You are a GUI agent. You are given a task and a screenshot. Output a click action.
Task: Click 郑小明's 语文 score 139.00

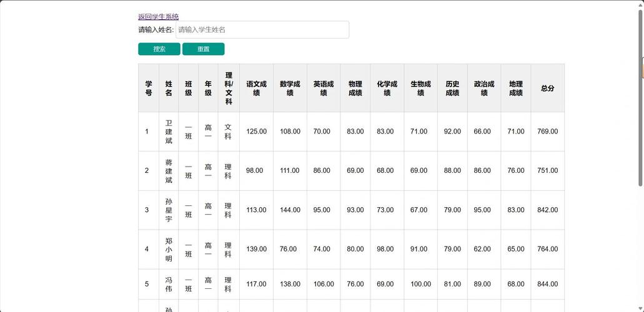(x=256, y=249)
